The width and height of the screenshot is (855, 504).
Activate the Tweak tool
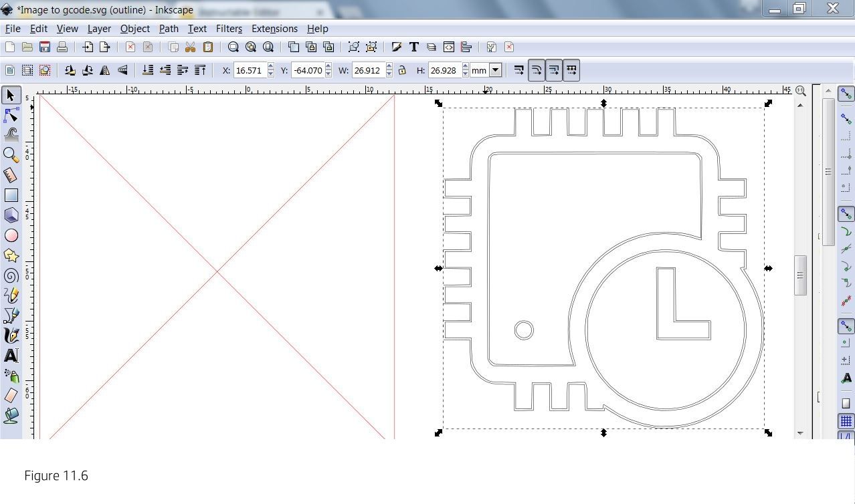(11, 133)
